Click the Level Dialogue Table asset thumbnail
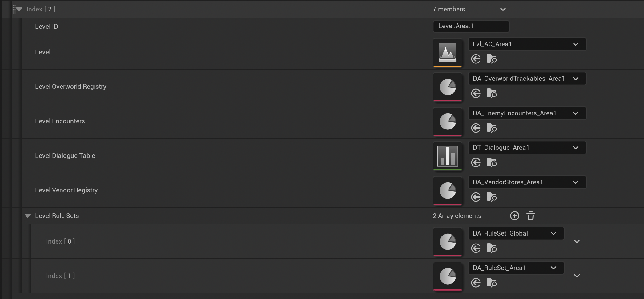644x299 pixels. (447, 156)
